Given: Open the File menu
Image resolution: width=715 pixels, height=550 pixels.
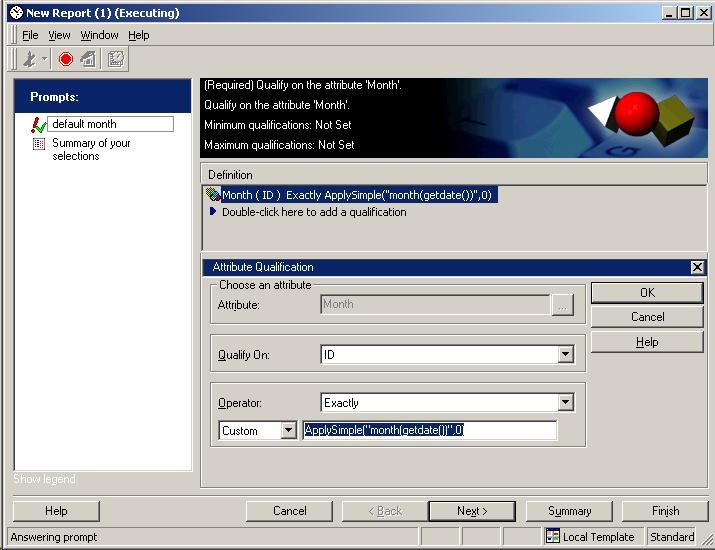Looking at the screenshot, I should tap(30, 35).
